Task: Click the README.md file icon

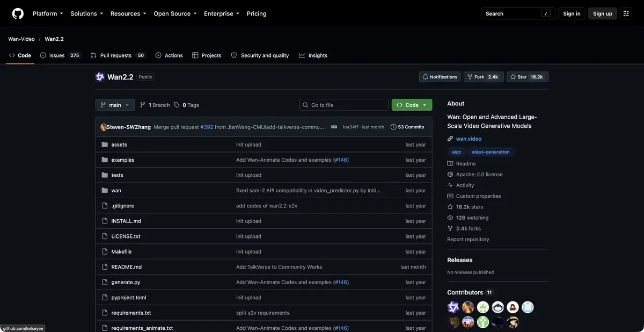Action: [105, 267]
